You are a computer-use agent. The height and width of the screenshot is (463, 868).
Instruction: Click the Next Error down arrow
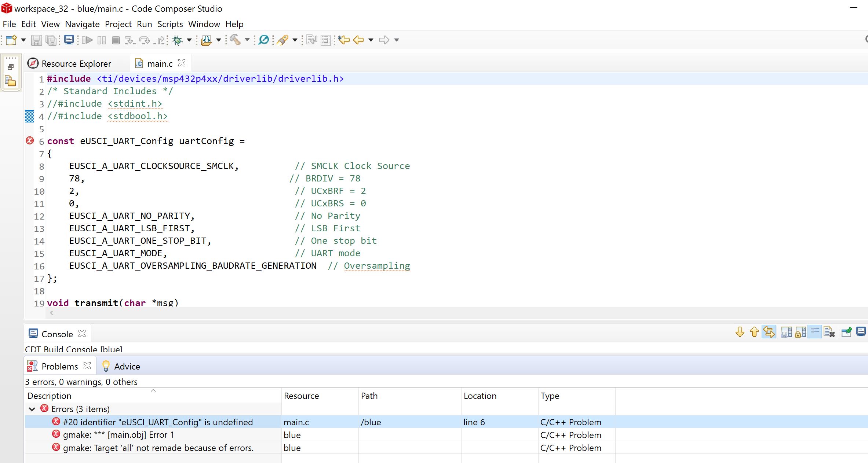[x=740, y=332]
